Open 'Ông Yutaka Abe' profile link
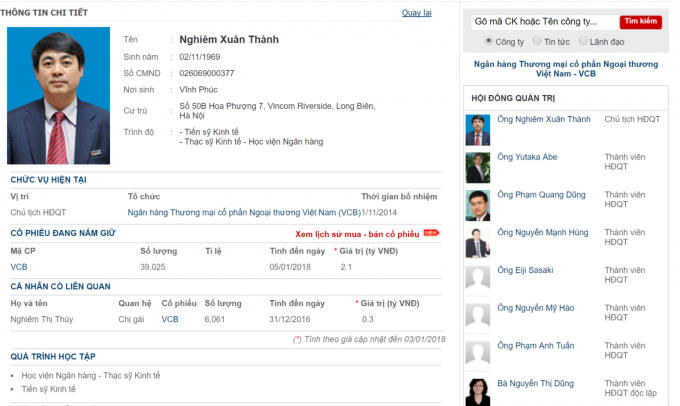The width and height of the screenshot is (680, 406). point(527,157)
